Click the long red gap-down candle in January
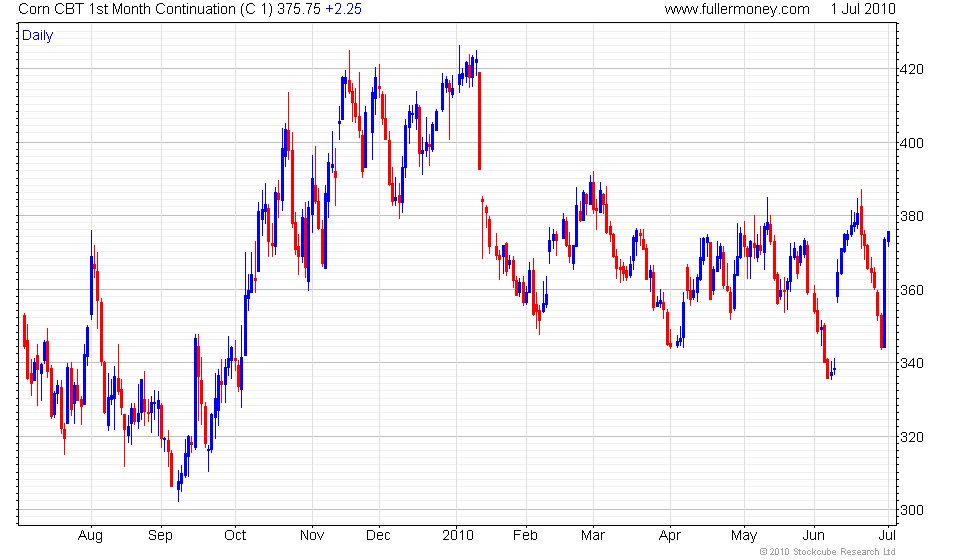980x560 pixels. pos(479,121)
